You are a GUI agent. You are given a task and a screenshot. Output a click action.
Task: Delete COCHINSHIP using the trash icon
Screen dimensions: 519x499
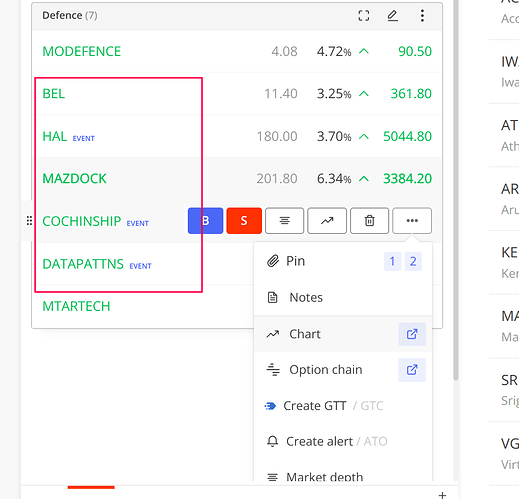tap(369, 221)
